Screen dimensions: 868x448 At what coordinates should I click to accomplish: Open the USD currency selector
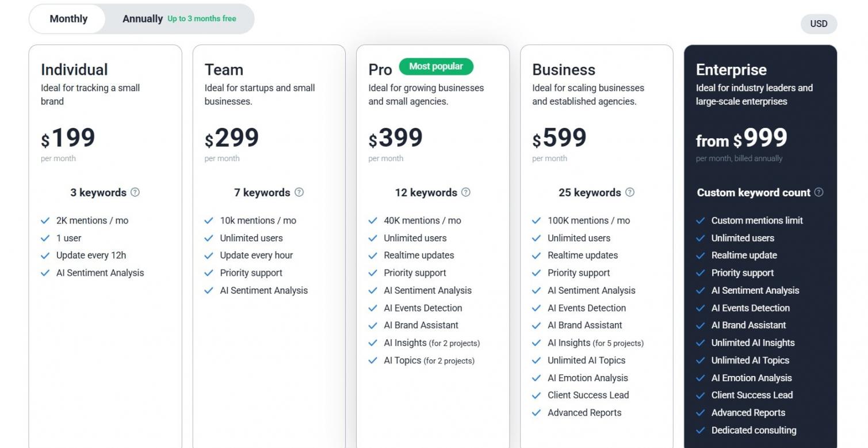[819, 24]
